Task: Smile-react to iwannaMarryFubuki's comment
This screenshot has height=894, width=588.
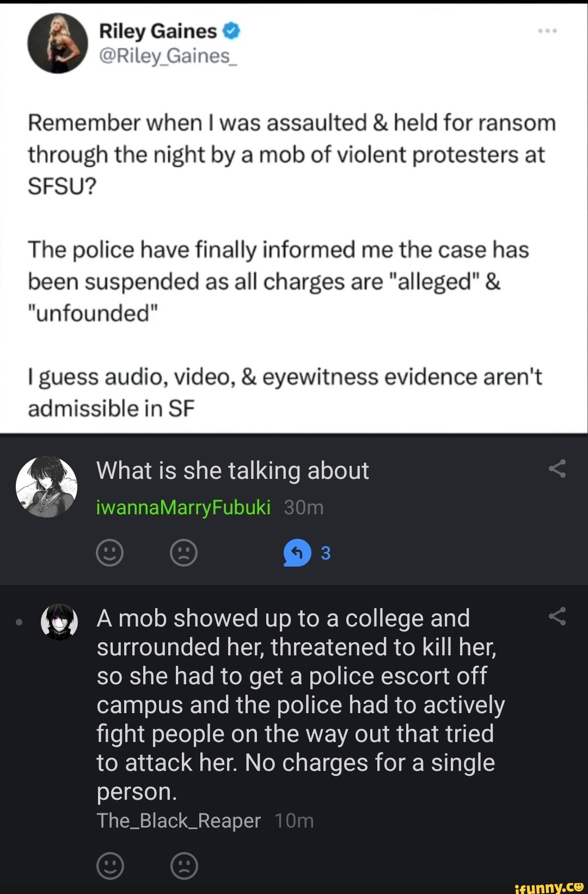Action: [x=109, y=552]
